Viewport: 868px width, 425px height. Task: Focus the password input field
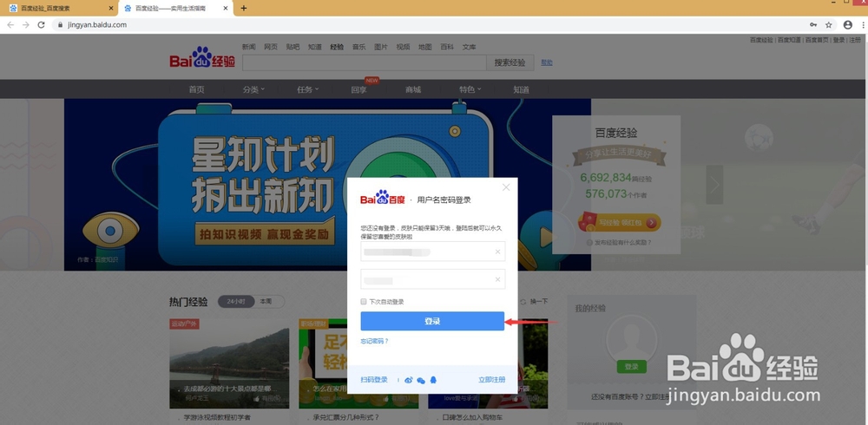click(432, 279)
